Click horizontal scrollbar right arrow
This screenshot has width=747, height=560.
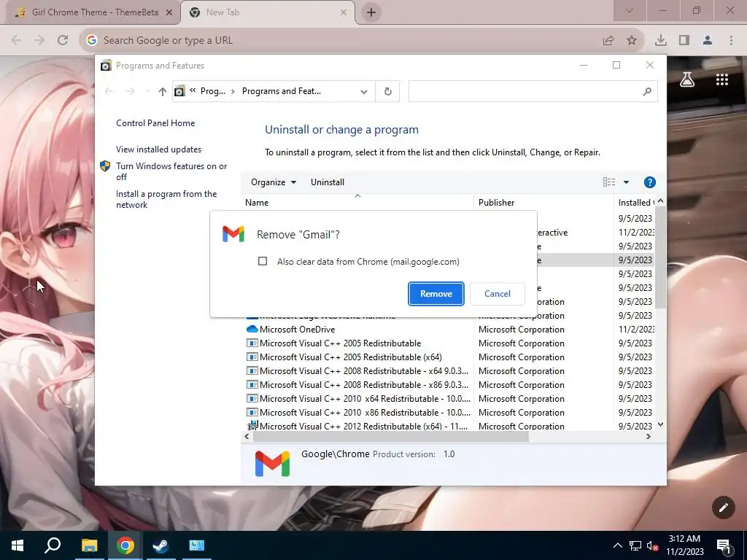coord(648,436)
